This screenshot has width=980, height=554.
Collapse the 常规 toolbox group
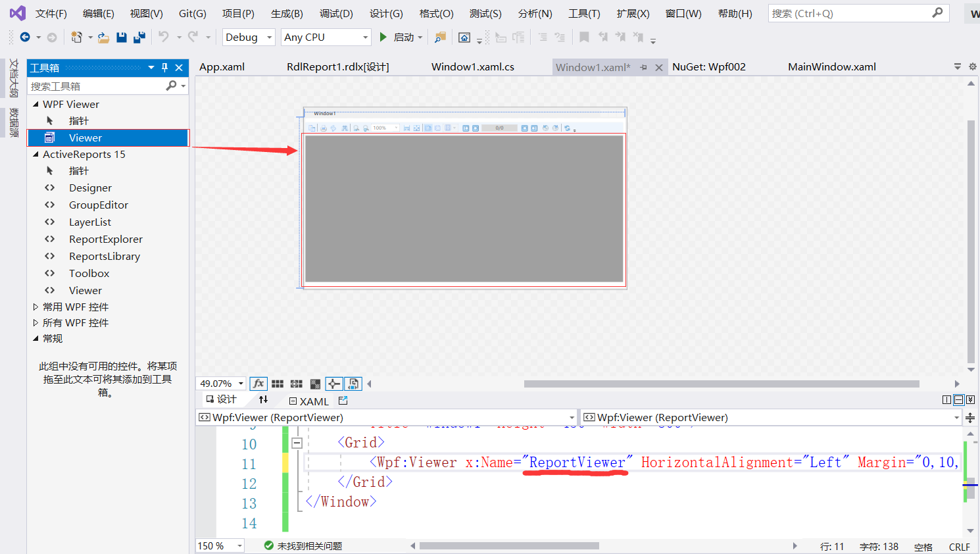pyautogui.click(x=36, y=338)
